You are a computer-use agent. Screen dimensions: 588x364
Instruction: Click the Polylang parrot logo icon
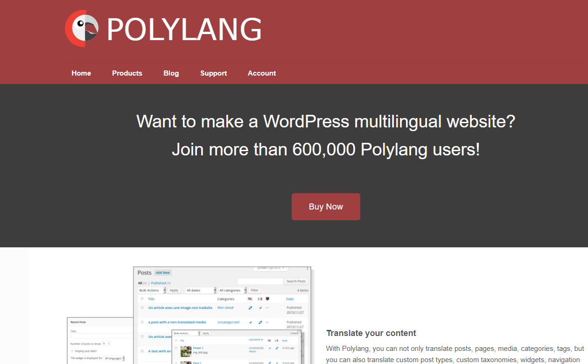click(x=82, y=29)
